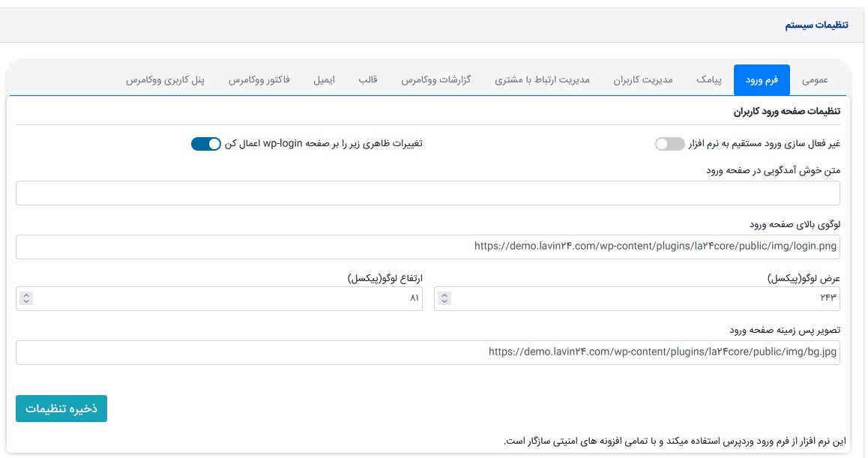Turn off the wp-login appearance changes toggle
Screen dimensions: 868x458
tap(206, 144)
